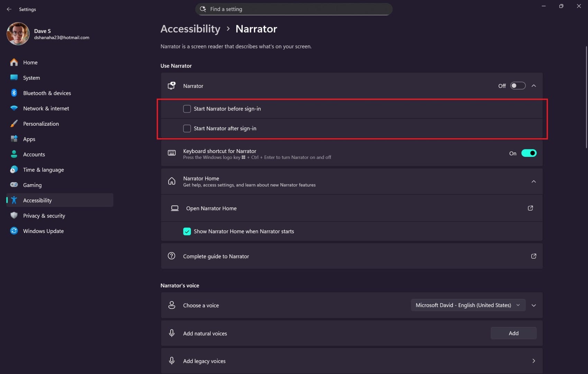Click the Windows Update icon
Image resolution: width=588 pixels, height=374 pixels.
tap(14, 231)
